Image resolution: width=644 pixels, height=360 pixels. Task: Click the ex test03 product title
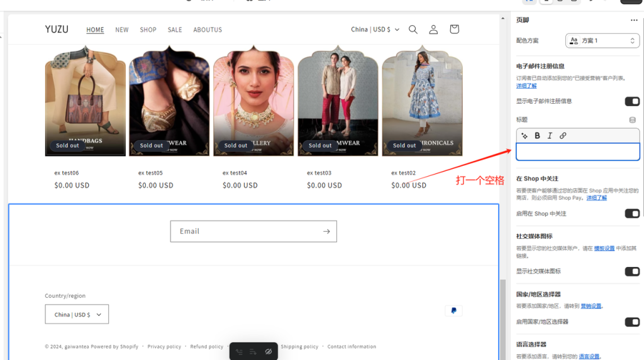pyautogui.click(x=319, y=173)
